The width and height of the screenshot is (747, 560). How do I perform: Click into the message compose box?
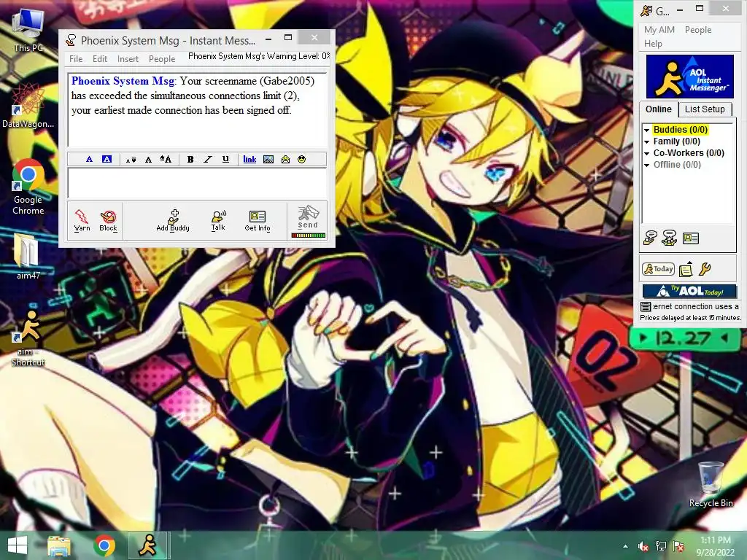click(198, 183)
